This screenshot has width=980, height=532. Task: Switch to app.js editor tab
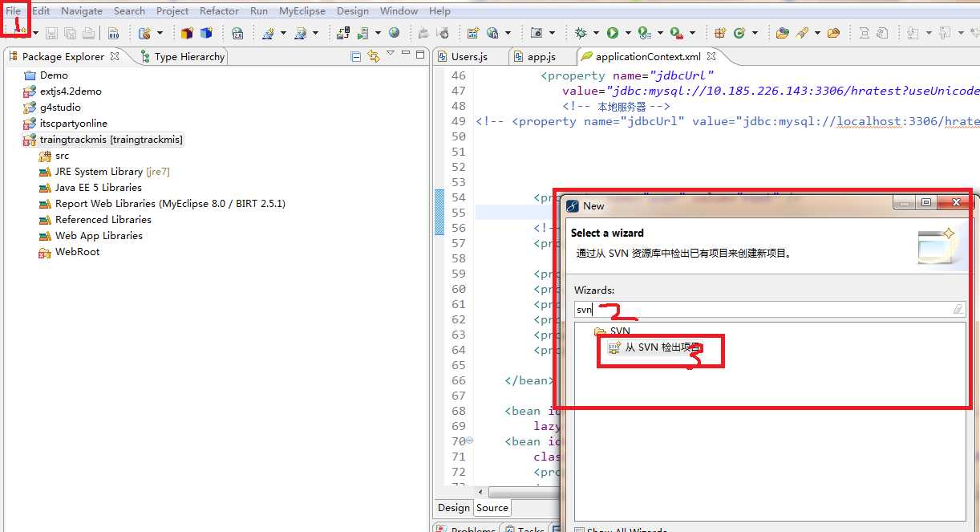click(x=541, y=56)
